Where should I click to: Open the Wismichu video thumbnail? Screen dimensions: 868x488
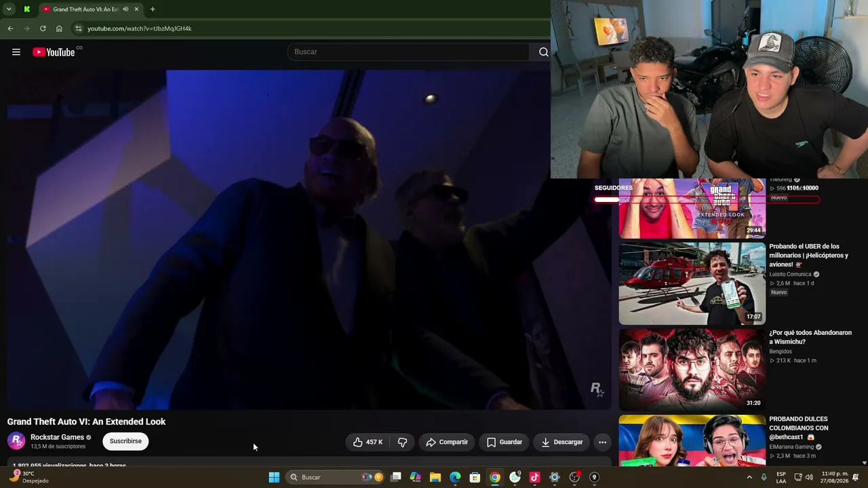pos(692,369)
